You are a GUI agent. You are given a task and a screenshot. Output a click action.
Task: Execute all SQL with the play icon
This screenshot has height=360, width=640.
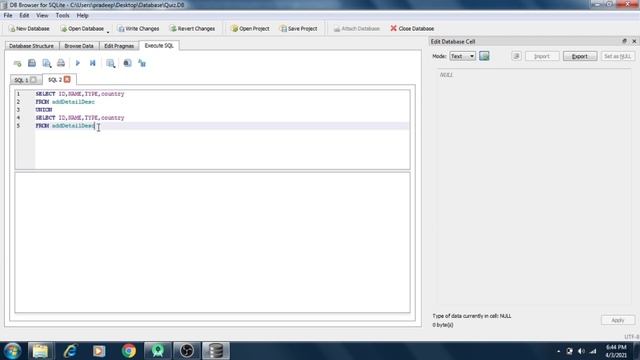pos(78,63)
